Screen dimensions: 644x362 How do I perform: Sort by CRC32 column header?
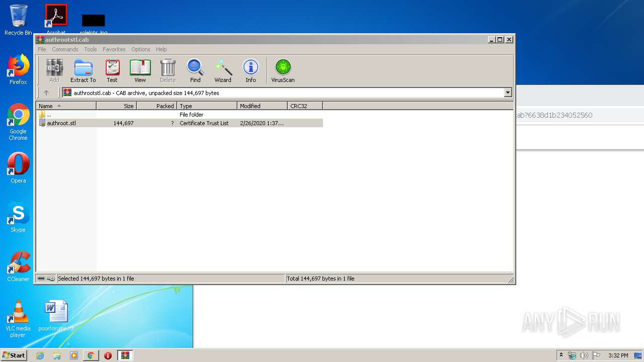coord(305,106)
